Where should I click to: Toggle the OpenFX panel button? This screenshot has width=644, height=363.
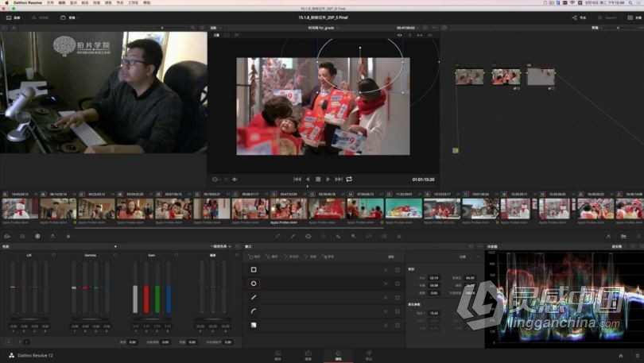[607, 17]
